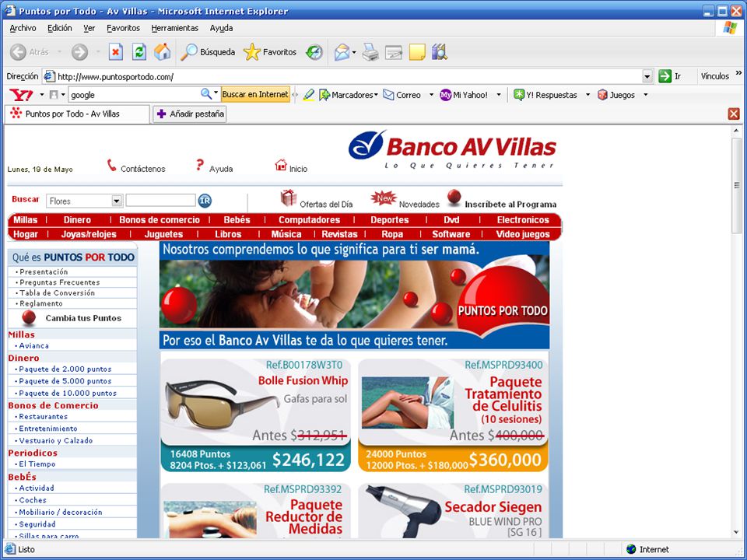Screen dimensions: 747x560
Task: Expand the Juegos dropdown arrow
Action: [x=646, y=95]
